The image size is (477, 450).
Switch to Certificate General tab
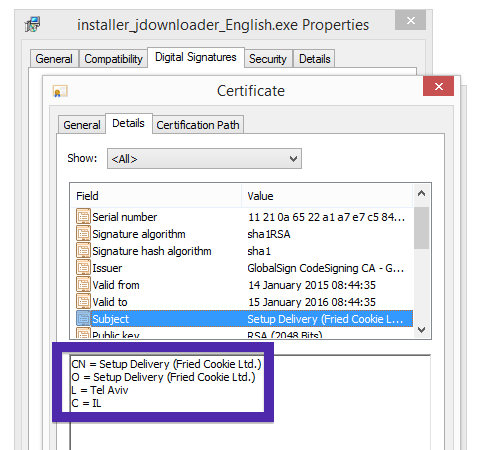82,125
